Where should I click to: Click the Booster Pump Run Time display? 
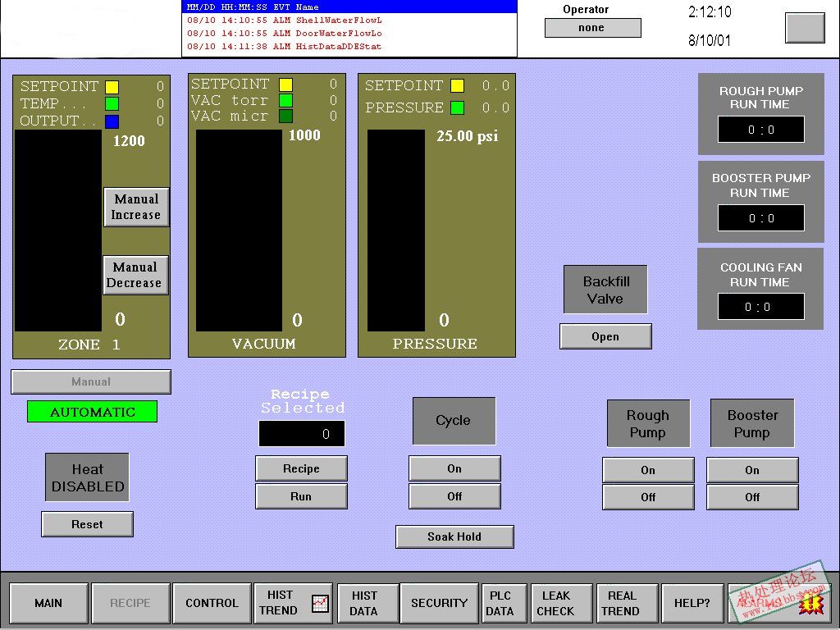761,218
